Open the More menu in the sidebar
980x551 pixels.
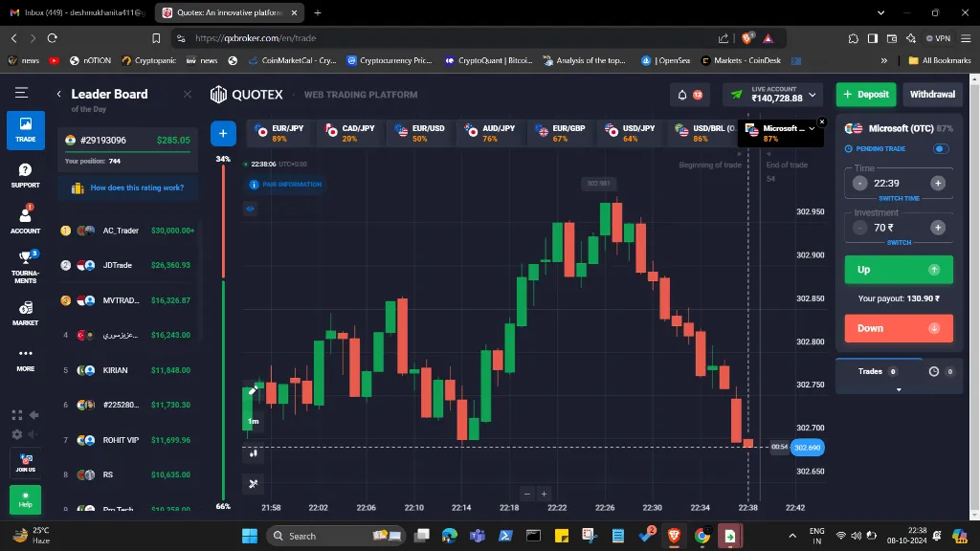tap(26, 360)
